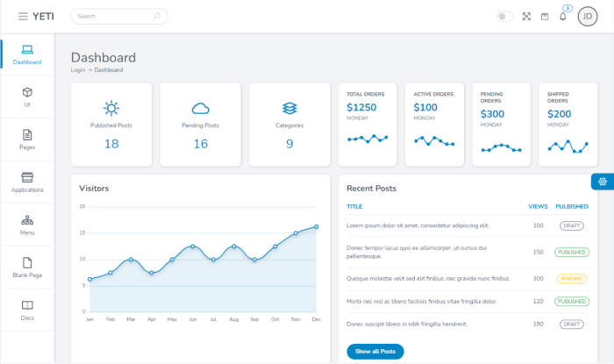
Task: Click the Dashboard breadcrumb text
Action: (109, 70)
